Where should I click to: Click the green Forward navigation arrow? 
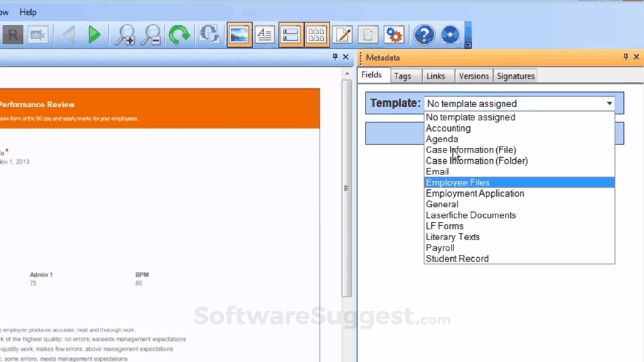click(x=94, y=34)
